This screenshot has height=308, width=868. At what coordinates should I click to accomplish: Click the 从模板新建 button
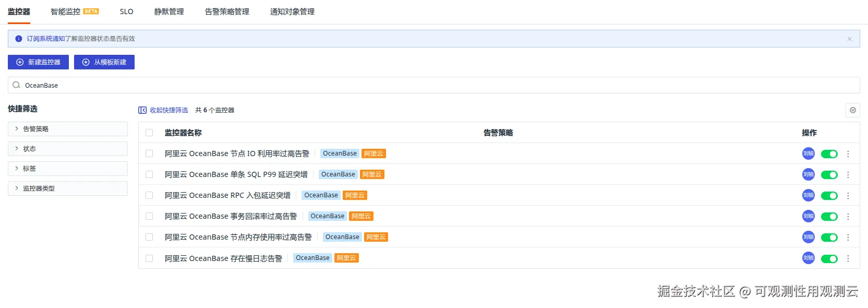point(104,62)
